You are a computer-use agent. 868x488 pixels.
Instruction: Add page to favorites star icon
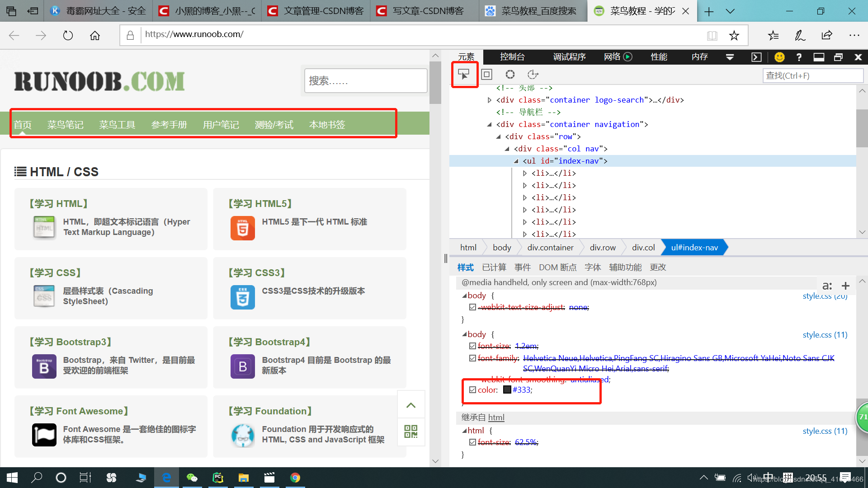734,35
